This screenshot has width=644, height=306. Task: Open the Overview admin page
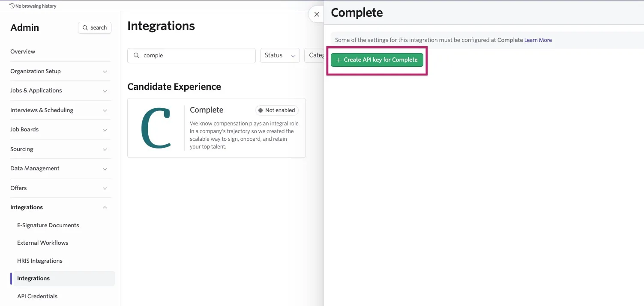(23, 51)
